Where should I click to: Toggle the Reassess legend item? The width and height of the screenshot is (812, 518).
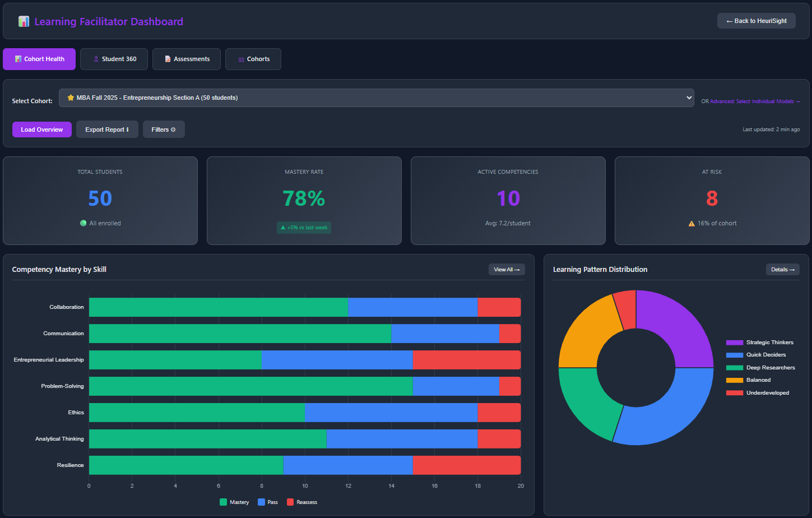(302, 502)
